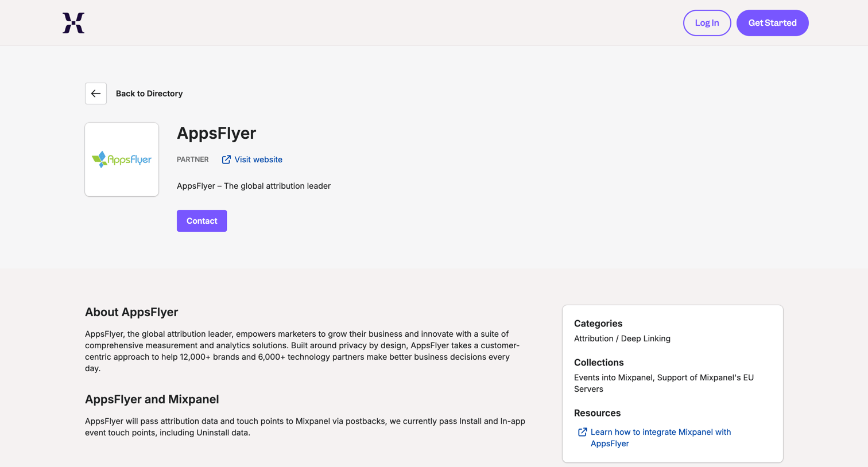This screenshot has height=467, width=868.
Task: Open Learn how to integrate Mixpanel with AppsFlyer
Action: (661, 438)
